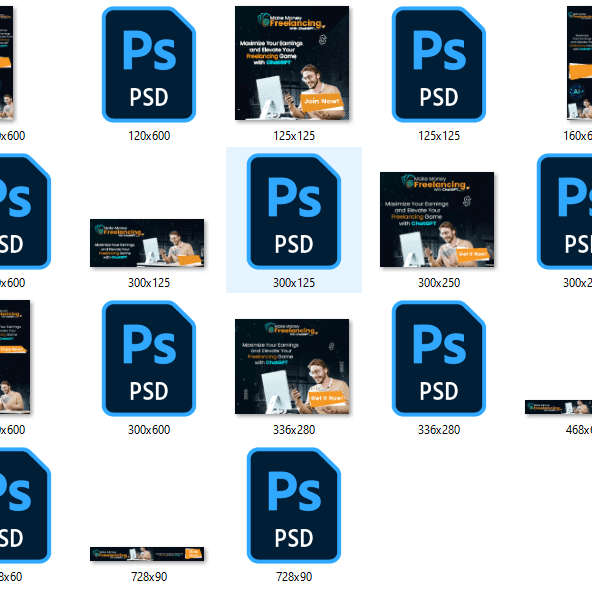Select the 336x280 PSD file icon
The width and height of the screenshot is (592, 594).
pyautogui.click(x=439, y=358)
